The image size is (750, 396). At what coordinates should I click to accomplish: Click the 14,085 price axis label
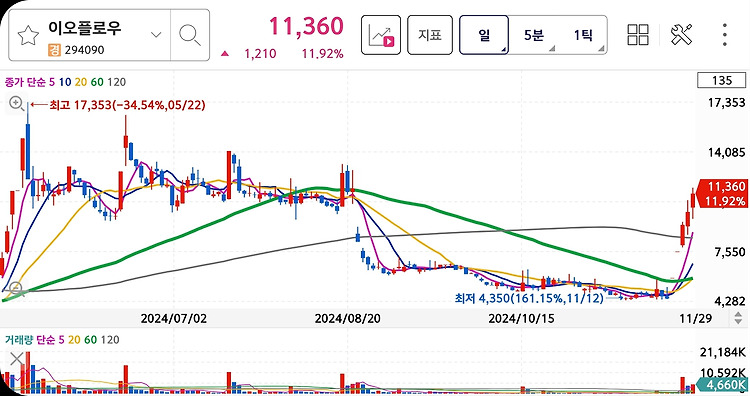pyautogui.click(x=727, y=153)
